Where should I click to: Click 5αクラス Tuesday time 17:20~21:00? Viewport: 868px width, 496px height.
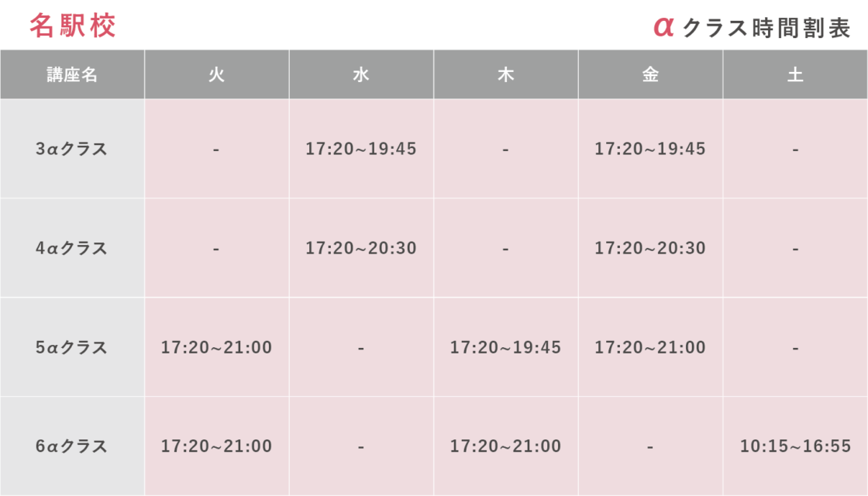[216, 348]
